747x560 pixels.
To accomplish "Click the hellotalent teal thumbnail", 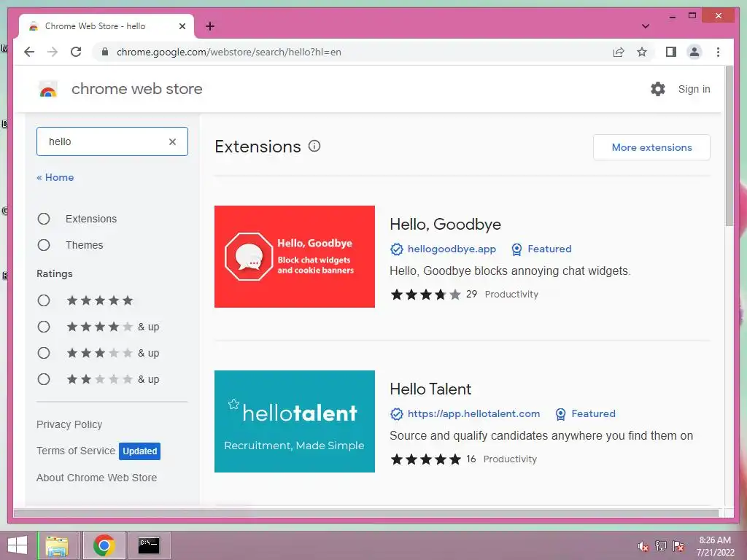I will 295,421.
